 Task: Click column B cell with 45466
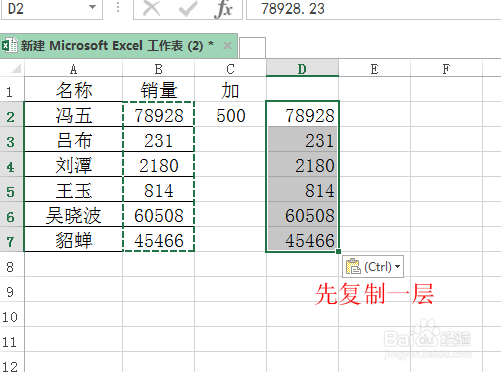coord(159,239)
